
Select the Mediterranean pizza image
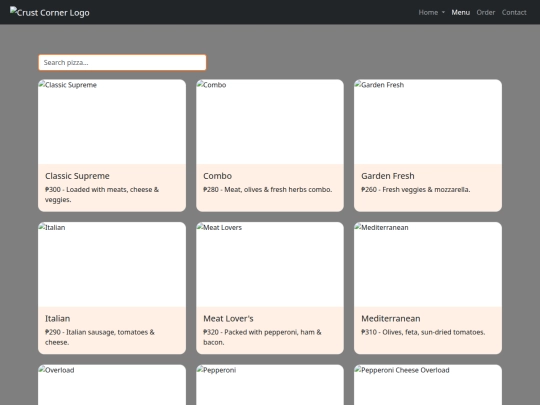[x=428, y=264]
